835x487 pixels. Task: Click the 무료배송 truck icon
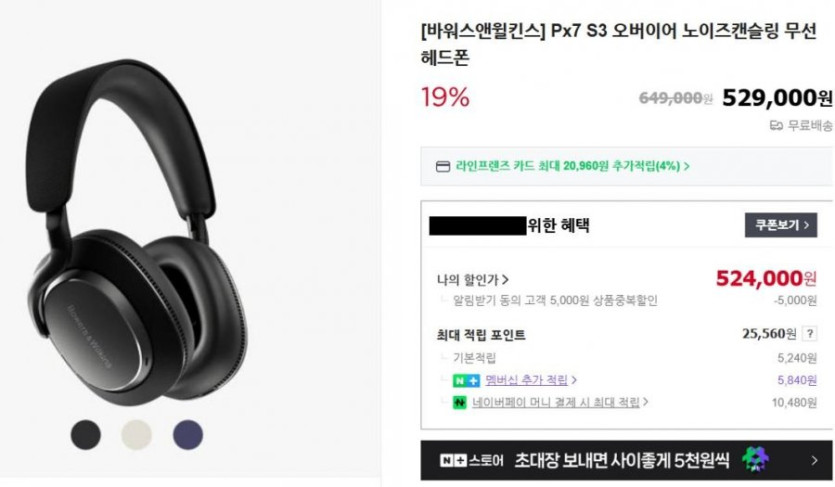pyautogui.click(x=776, y=126)
